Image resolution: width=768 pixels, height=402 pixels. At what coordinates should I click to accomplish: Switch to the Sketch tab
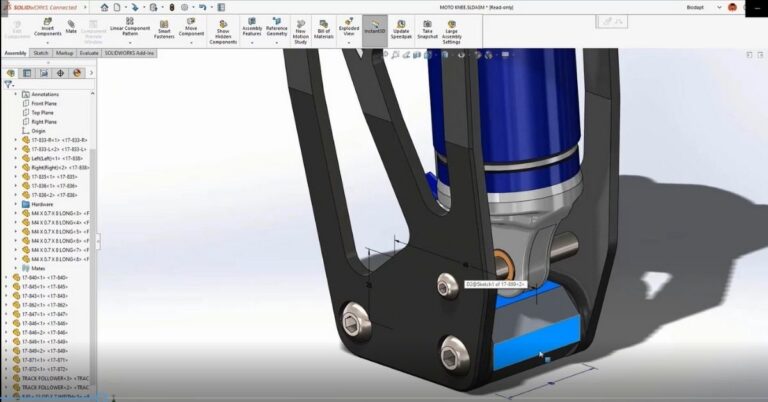tap(41, 53)
